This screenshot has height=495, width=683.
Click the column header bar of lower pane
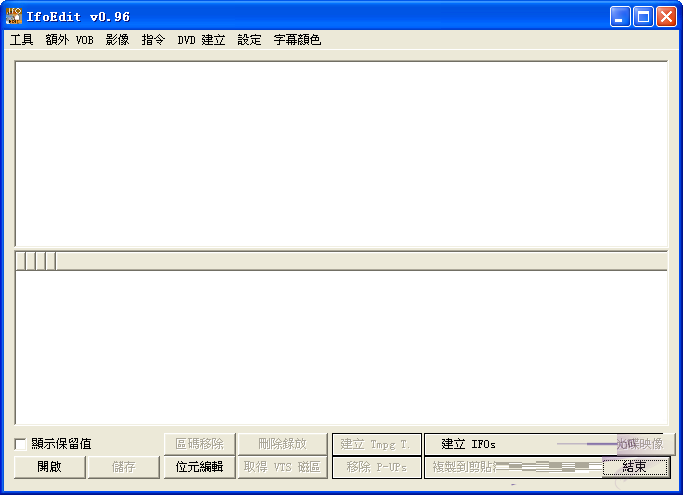[x=341, y=261]
